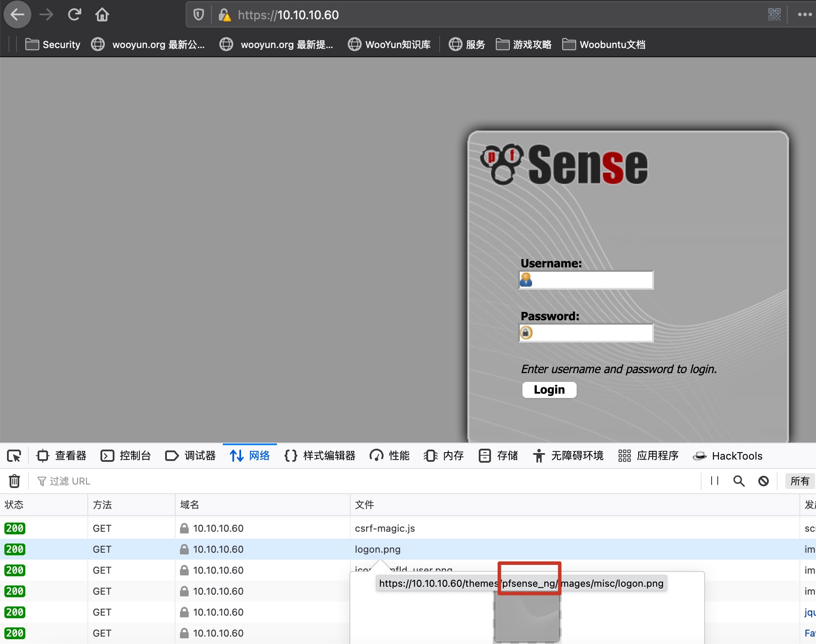Click the 过滤 URL filter field
The width and height of the screenshot is (816, 644).
pyautogui.click(x=367, y=481)
